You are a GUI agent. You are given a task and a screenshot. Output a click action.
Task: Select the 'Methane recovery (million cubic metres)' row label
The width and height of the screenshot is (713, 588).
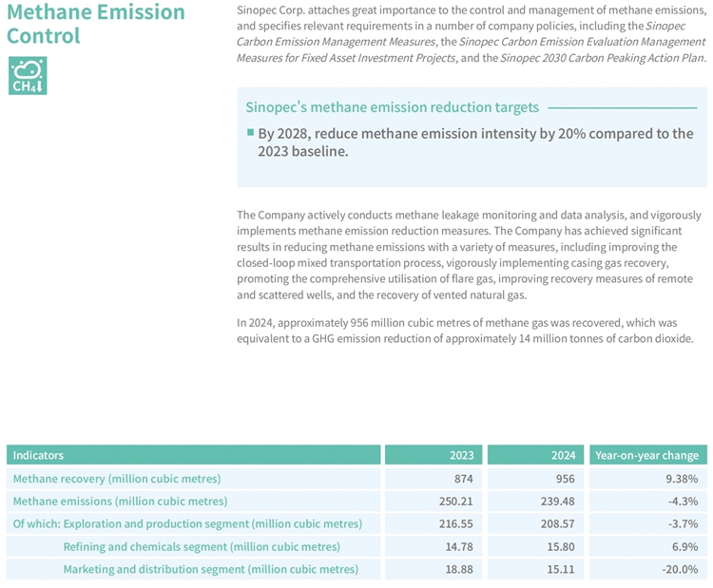pyautogui.click(x=116, y=479)
